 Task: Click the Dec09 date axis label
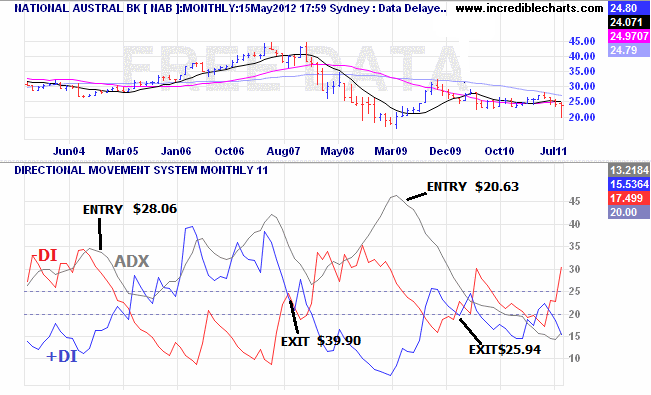[x=445, y=151]
